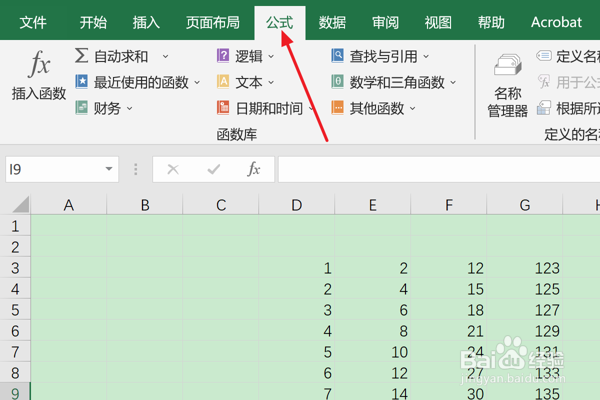Screen dimensions: 600x400
Task: Click cell containing 123
Action: 525,268
